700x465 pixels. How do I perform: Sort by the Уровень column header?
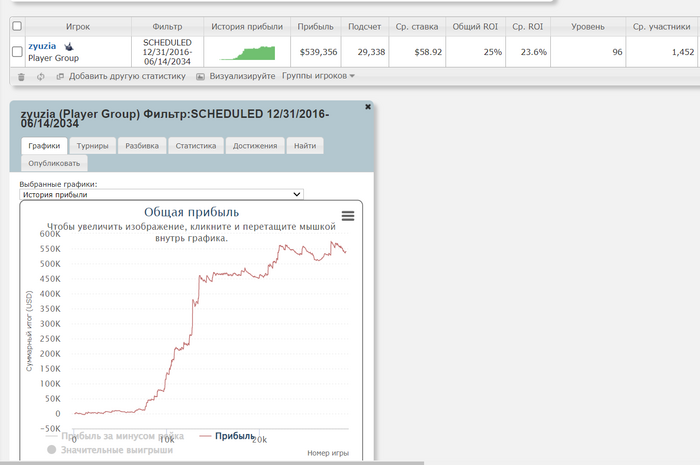(x=588, y=27)
